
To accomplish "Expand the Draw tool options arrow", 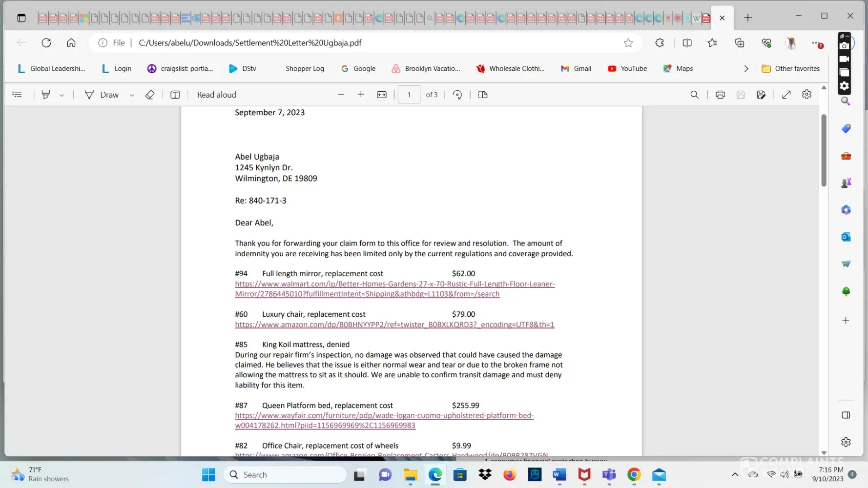I will [131, 95].
